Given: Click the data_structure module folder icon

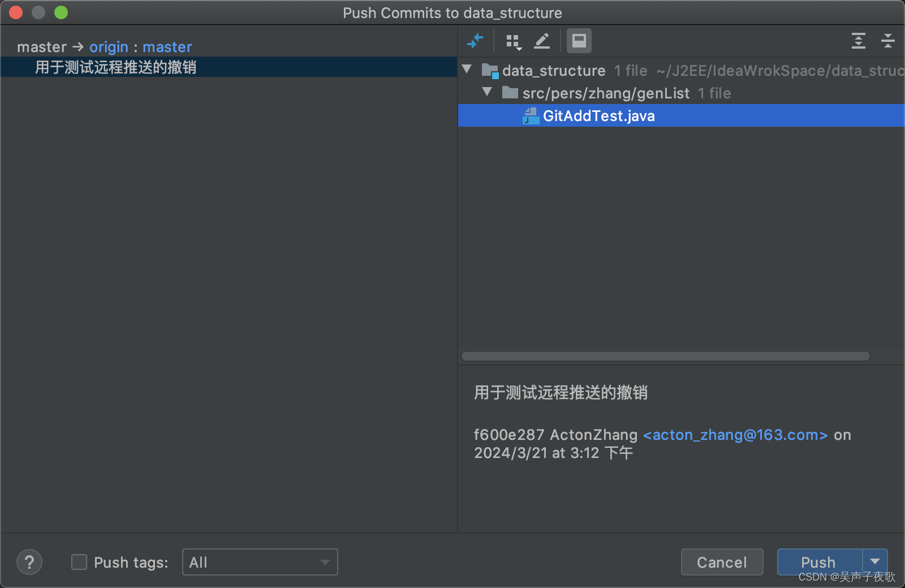Looking at the screenshot, I should pos(490,71).
